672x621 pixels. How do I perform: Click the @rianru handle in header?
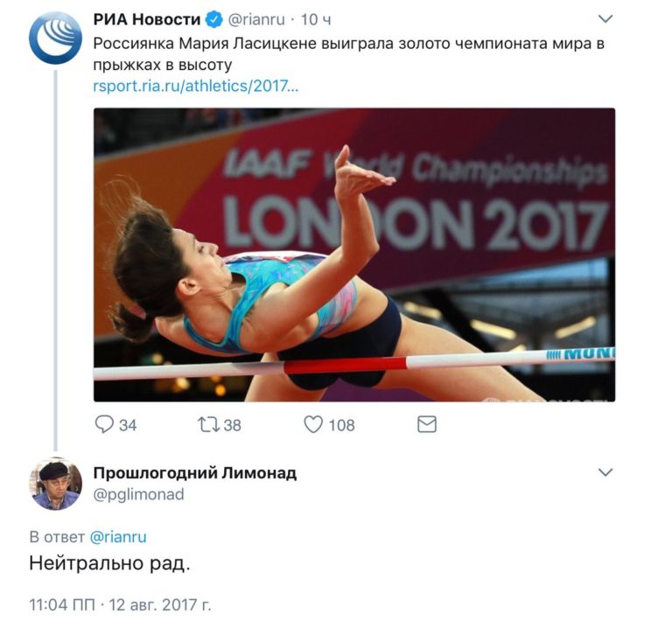pos(256,20)
